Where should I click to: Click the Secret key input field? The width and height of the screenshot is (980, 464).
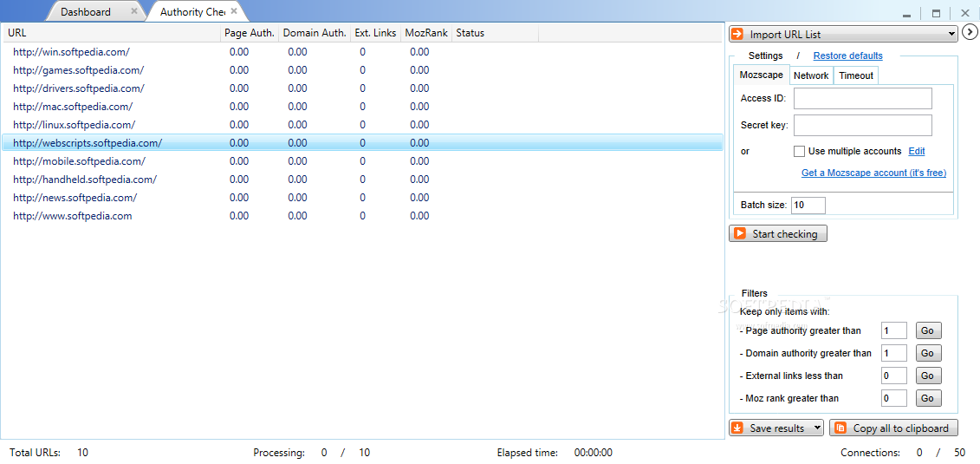click(x=862, y=125)
